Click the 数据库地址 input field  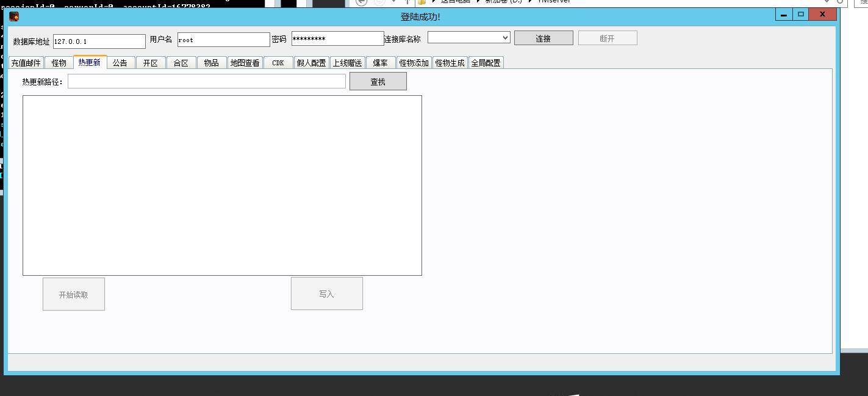(99, 41)
